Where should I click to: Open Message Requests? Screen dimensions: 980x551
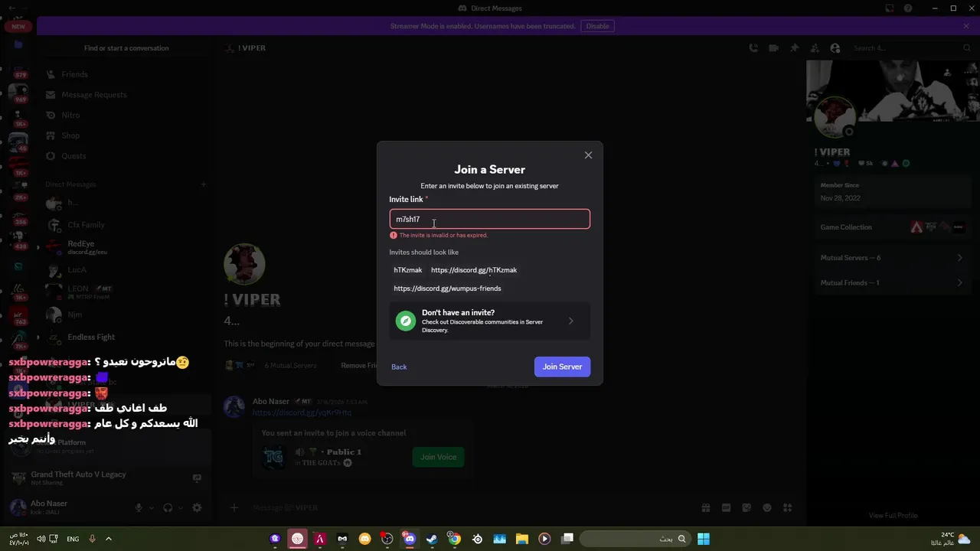tap(126, 95)
